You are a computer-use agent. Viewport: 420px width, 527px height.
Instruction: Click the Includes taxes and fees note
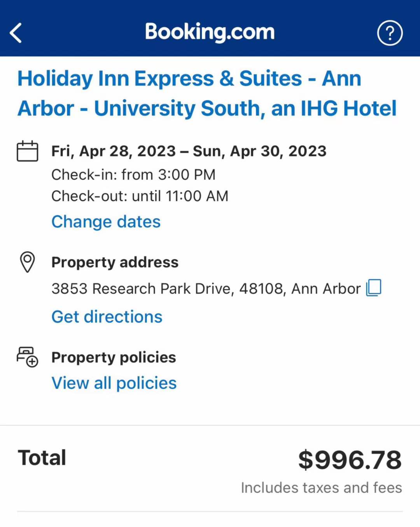point(321,488)
